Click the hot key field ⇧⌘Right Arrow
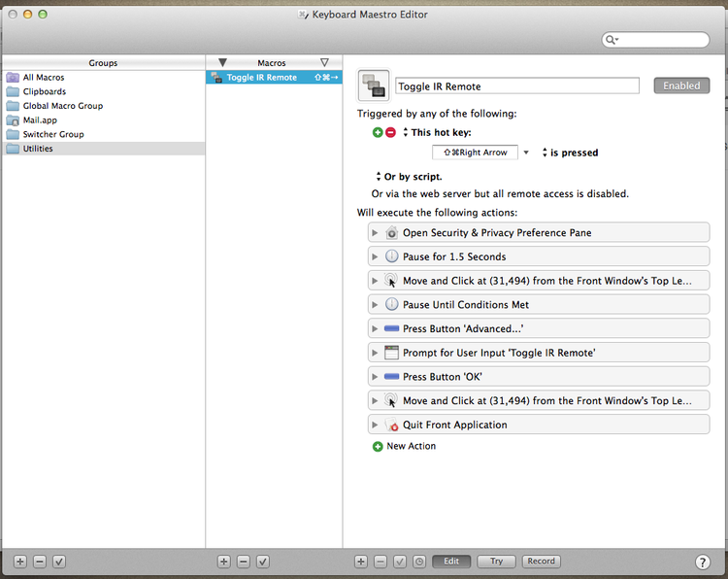The width and height of the screenshot is (728, 579). (475, 153)
